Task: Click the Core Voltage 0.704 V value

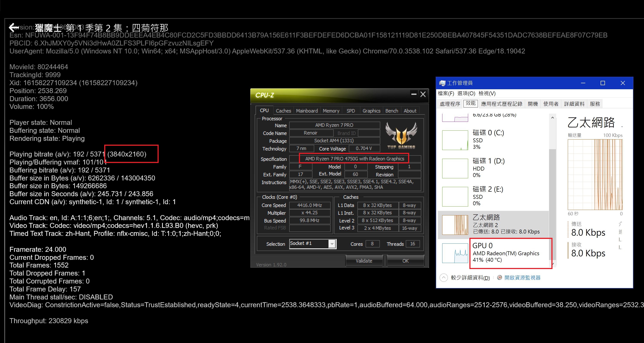Action: click(x=364, y=148)
